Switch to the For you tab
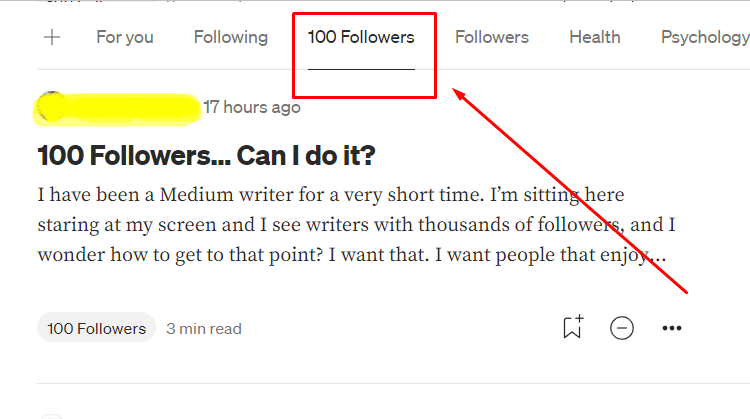This screenshot has width=750, height=419. coord(125,37)
